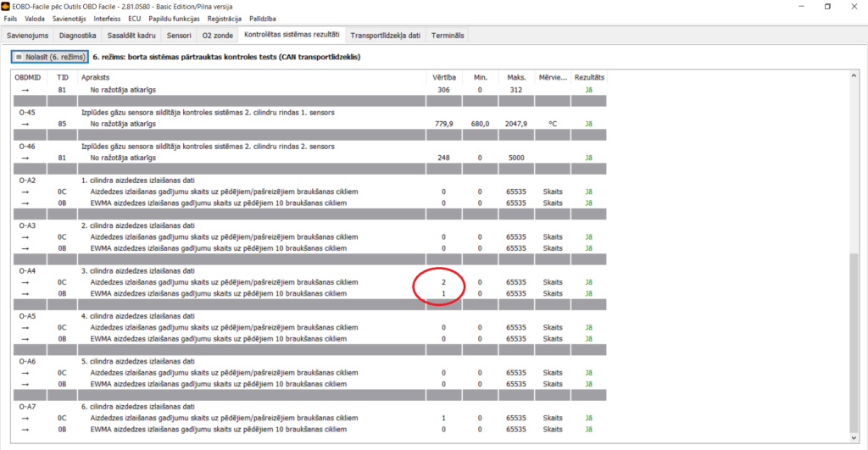The height and width of the screenshot is (450, 868).
Task: Click the EOBD-Facile app icon in title bar
Action: [7, 6]
